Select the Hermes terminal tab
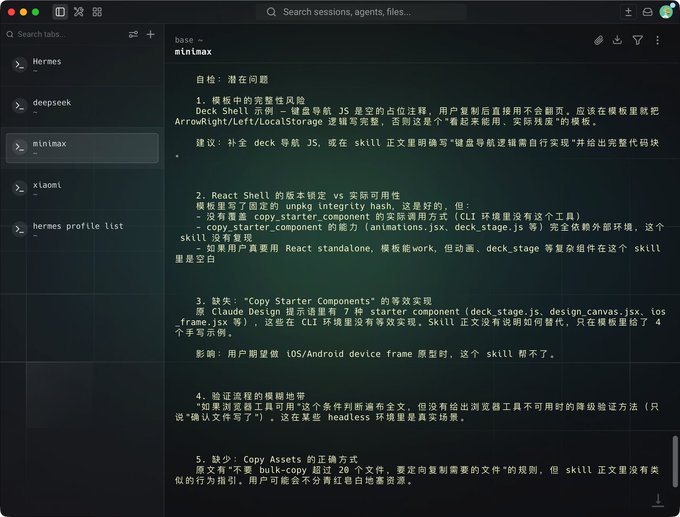Viewport: 680px width, 517px height. 82,65
